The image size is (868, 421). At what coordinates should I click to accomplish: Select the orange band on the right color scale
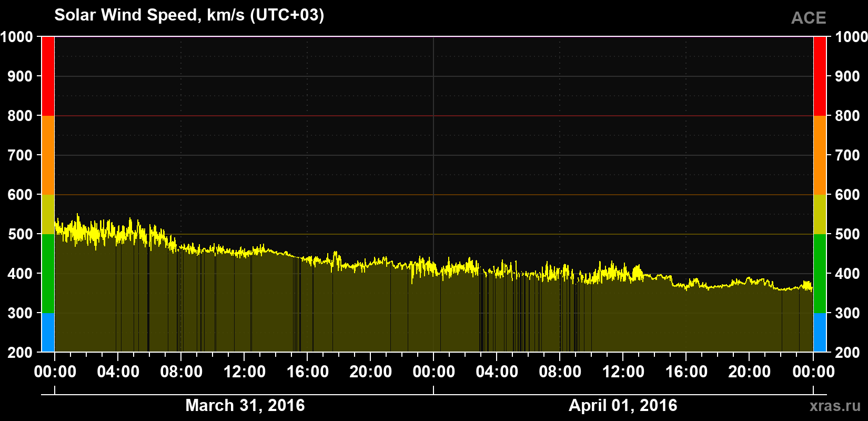pyautogui.click(x=820, y=155)
